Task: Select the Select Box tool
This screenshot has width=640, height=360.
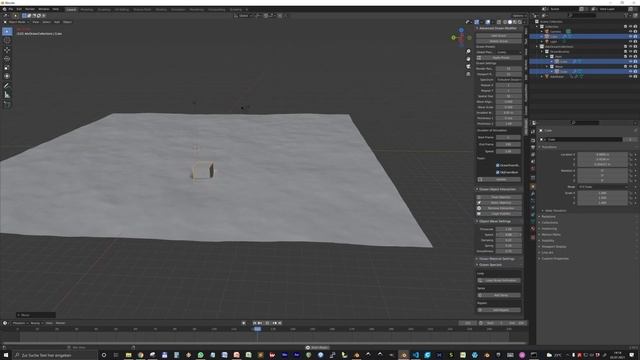Action: coord(7,31)
